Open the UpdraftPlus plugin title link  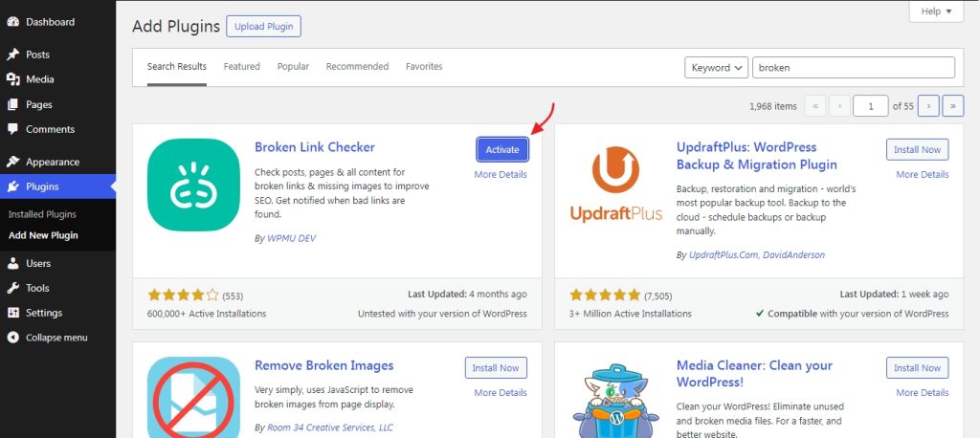tap(757, 156)
